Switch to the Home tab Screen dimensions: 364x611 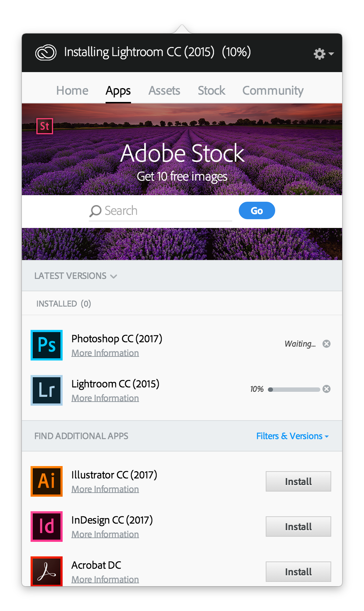(72, 91)
